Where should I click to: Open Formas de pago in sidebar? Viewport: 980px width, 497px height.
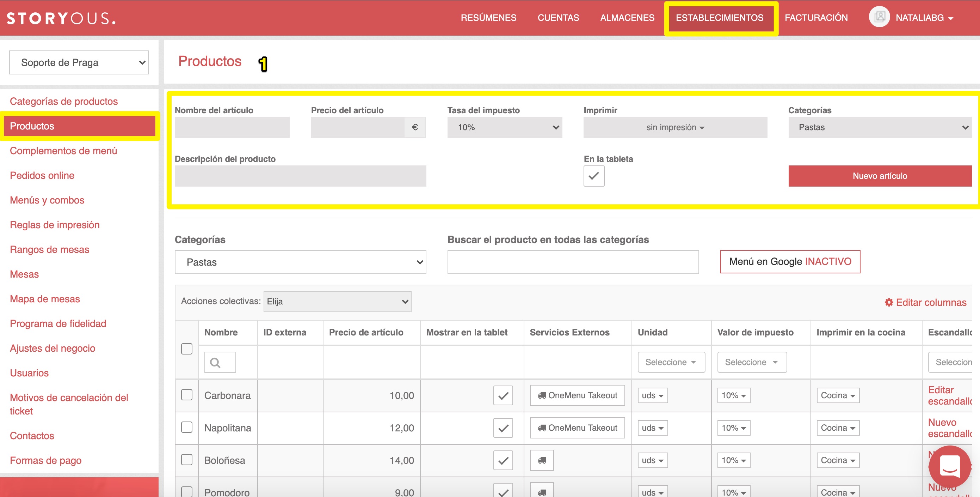pos(46,460)
